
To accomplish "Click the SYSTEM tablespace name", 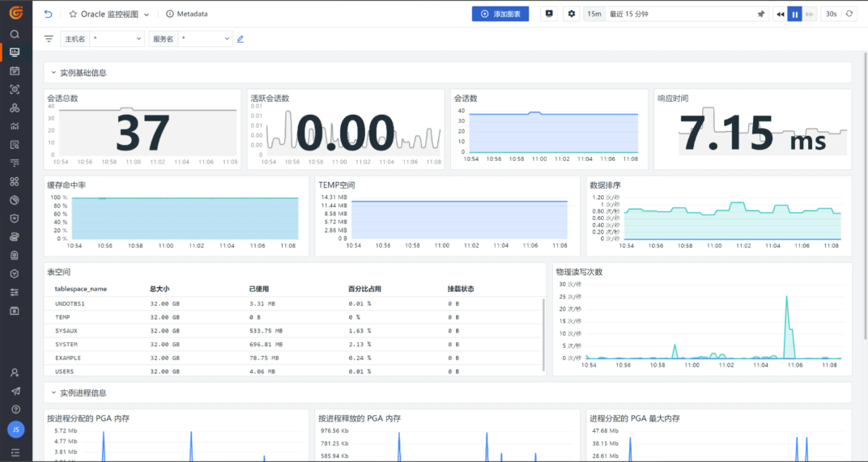I will [66, 344].
